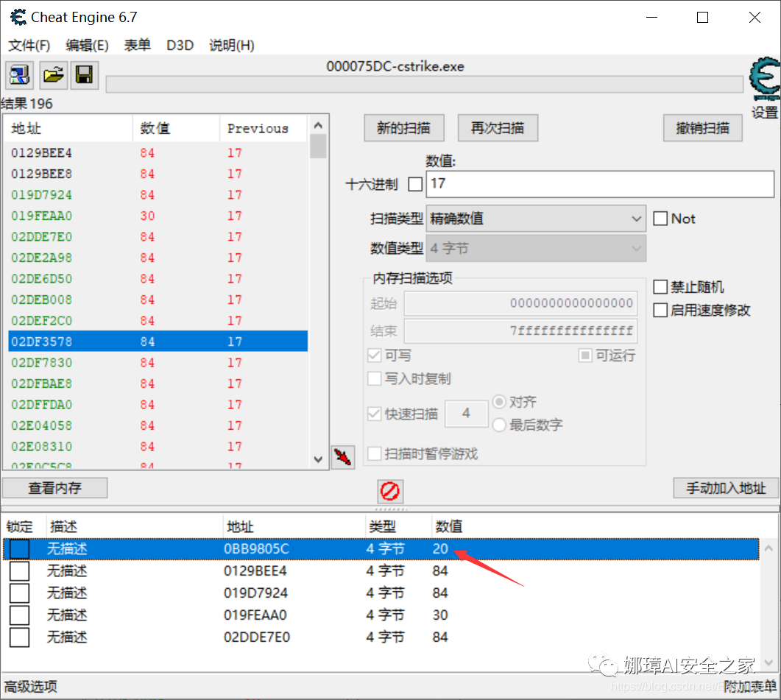This screenshot has width=781, height=700.
Task: Click the 描述 column header in address table
Action: [x=135, y=526]
